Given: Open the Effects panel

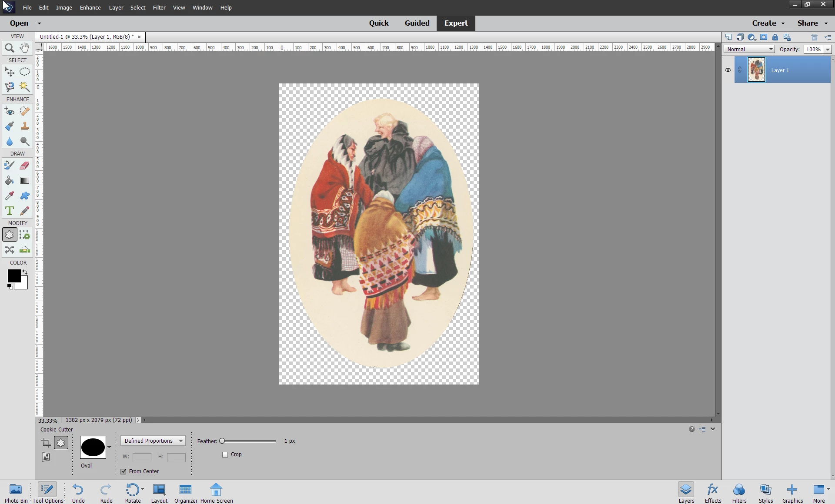Looking at the screenshot, I should 713,493.
